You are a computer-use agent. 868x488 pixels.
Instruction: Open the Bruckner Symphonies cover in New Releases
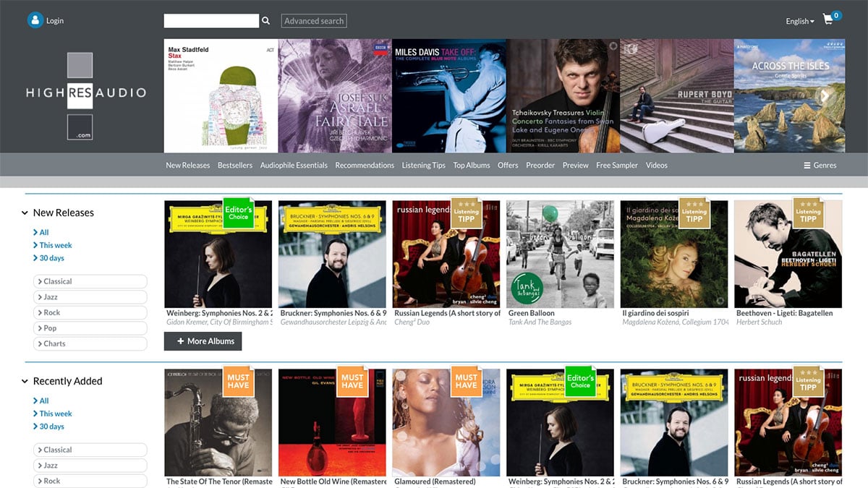332,254
